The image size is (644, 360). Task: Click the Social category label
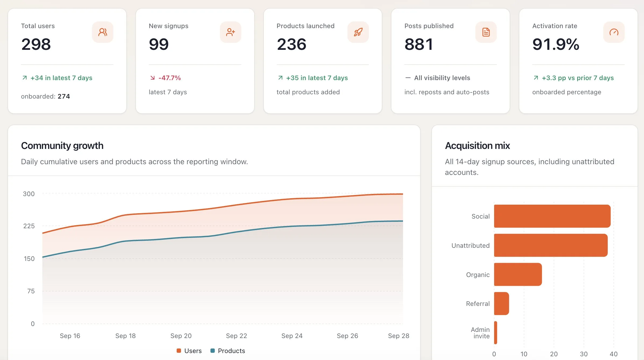tap(480, 216)
